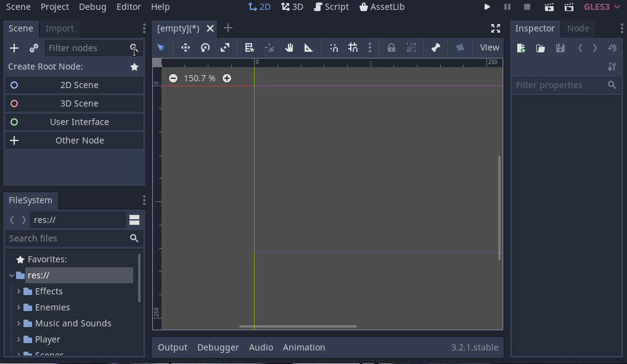
Task: Create a new resource in the Inspector
Action: (x=520, y=48)
